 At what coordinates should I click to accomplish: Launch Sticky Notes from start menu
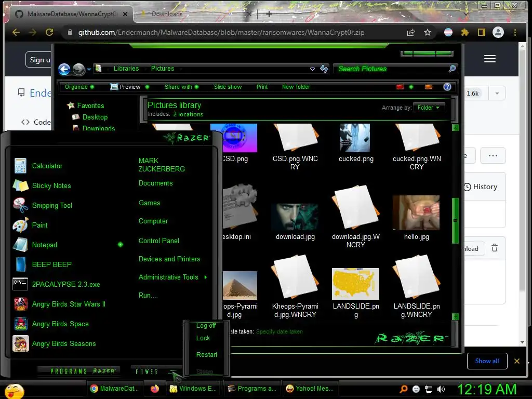click(42, 185)
